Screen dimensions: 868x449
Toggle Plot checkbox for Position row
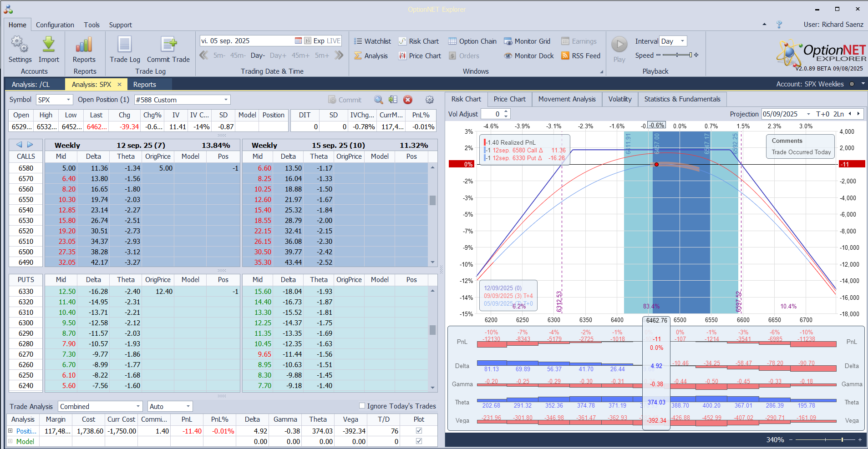419,431
